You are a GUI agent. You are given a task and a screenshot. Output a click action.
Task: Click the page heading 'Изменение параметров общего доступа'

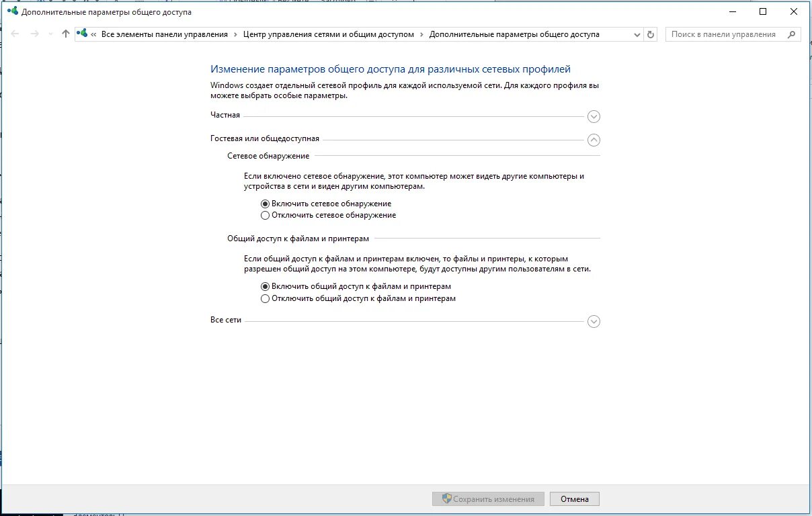tap(391, 69)
